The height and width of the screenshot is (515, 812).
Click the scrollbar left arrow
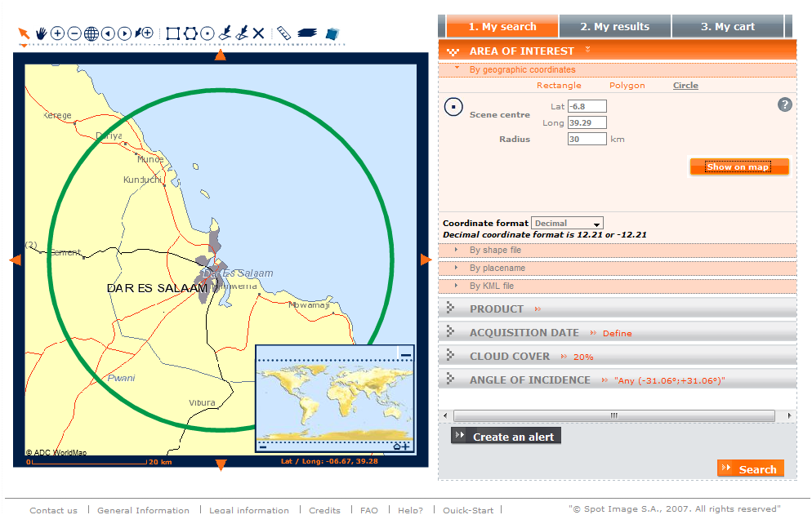(445, 415)
